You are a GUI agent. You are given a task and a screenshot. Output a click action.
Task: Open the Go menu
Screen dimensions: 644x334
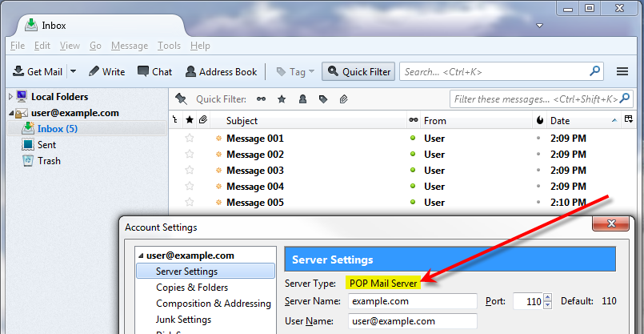coord(95,46)
